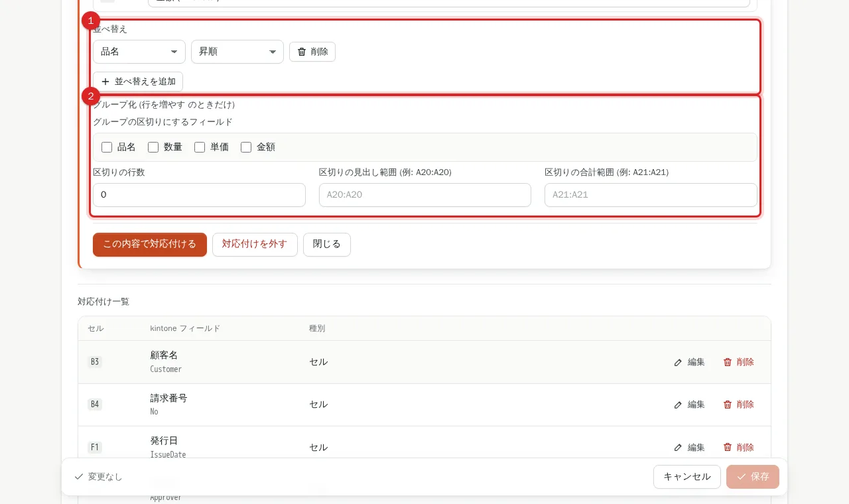Click the kintone フィールド column header

click(185, 329)
